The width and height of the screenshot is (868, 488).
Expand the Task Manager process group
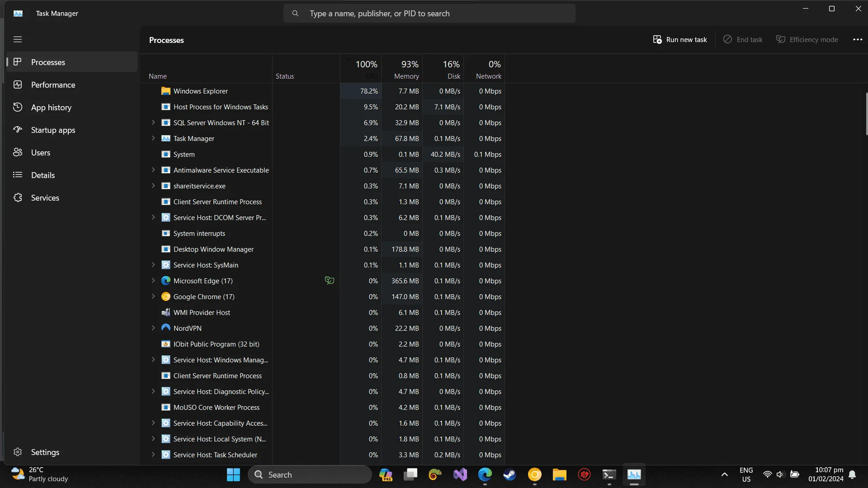pos(153,138)
